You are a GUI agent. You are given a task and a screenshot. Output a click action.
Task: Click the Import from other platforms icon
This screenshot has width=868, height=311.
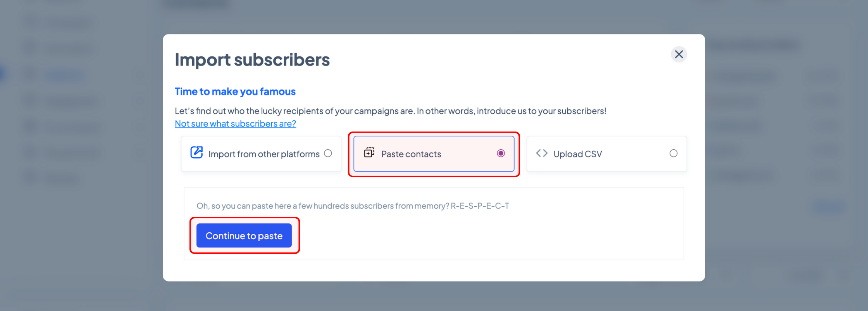point(196,152)
